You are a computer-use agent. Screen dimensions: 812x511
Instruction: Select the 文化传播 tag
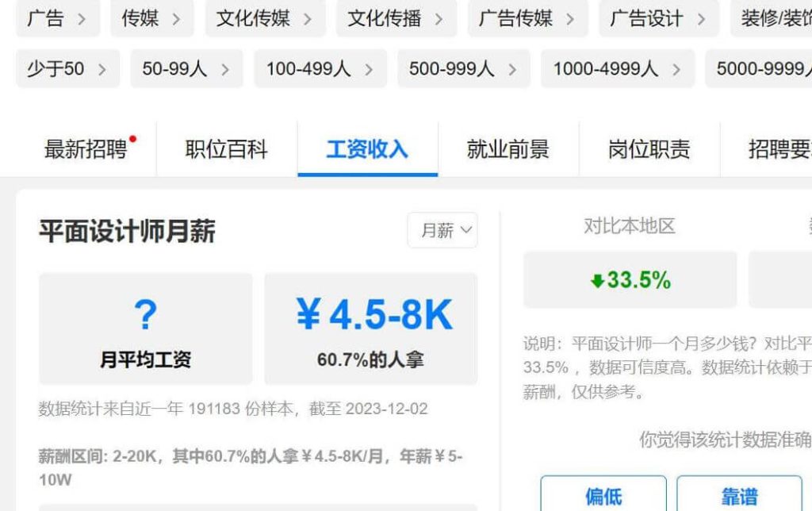(x=396, y=19)
